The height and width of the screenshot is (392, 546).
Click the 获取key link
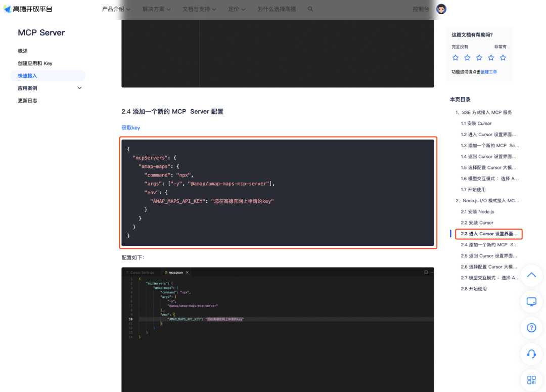pos(130,127)
